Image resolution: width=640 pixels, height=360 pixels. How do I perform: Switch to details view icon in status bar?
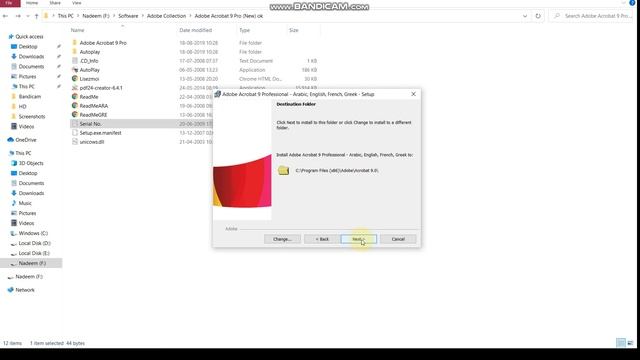621,343
